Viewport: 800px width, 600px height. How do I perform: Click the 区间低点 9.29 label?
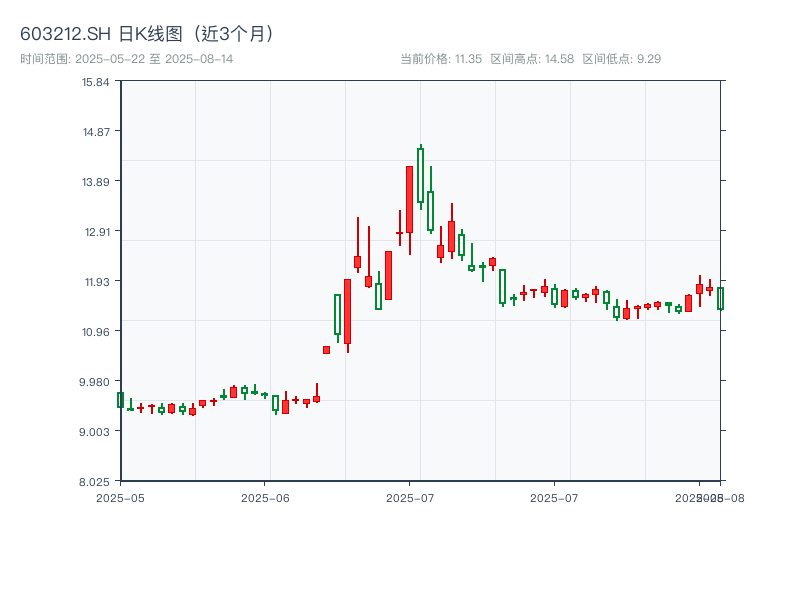(621, 59)
